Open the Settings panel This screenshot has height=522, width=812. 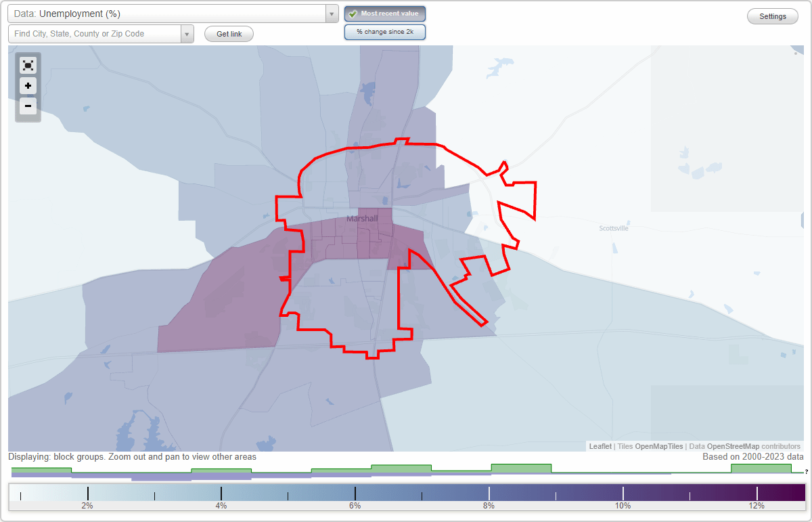pyautogui.click(x=772, y=16)
